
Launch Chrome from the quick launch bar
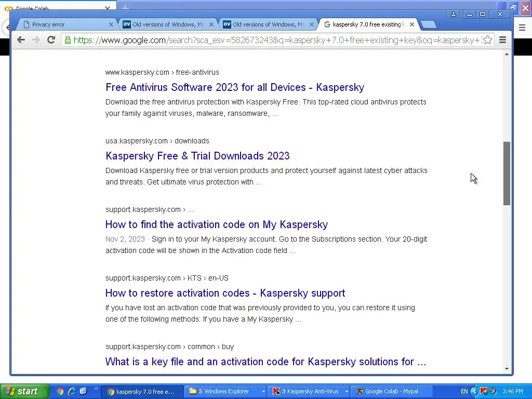coord(60,391)
